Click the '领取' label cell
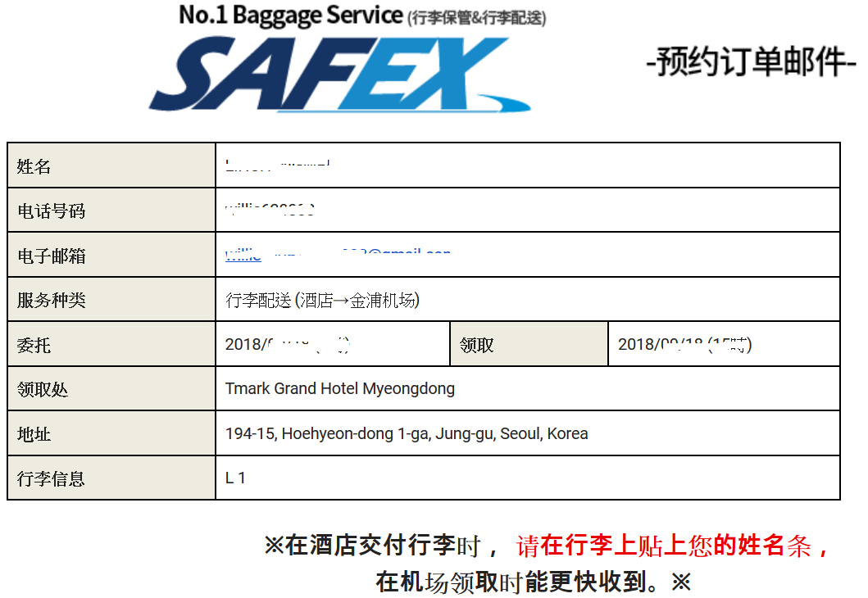 529,344
